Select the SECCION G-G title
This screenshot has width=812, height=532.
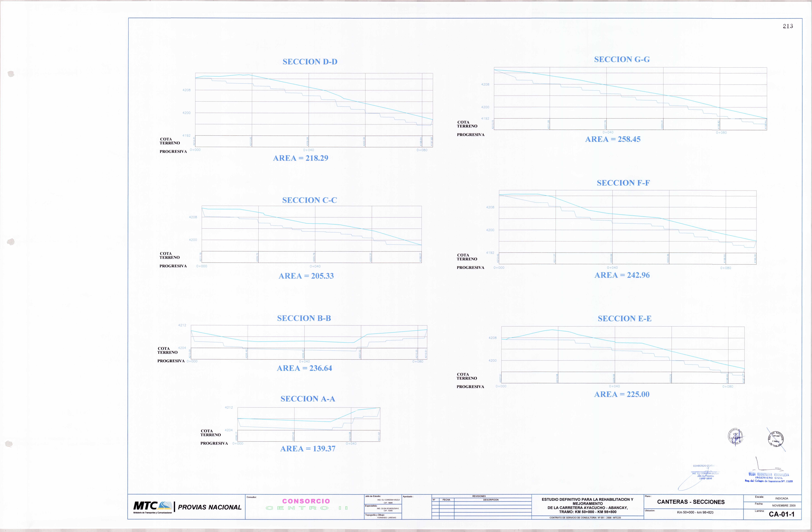click(x=622, y=59)
